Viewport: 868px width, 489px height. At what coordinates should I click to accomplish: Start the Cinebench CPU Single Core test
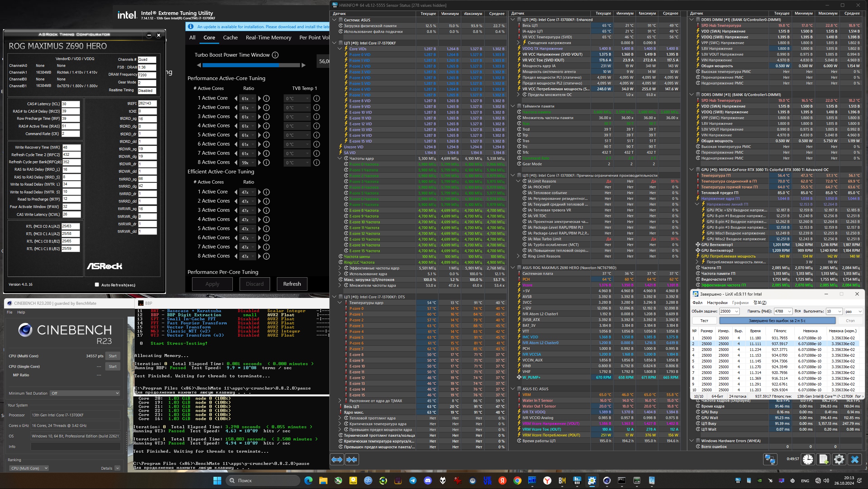coord(113,366)
